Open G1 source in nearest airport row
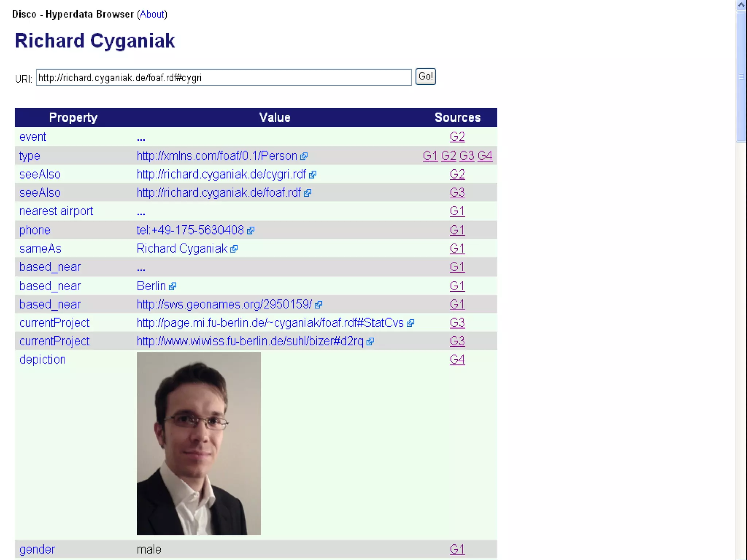747x560 pixels. [457, 211]
